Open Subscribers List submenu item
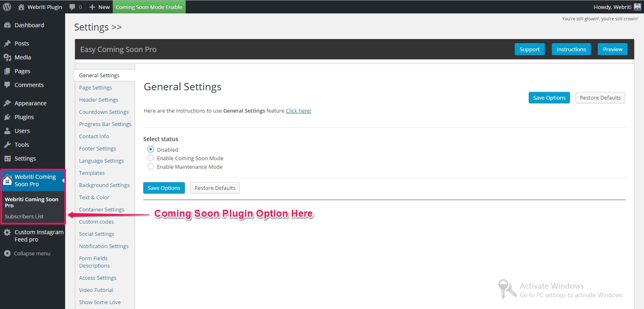 click(x=24, y=216)
